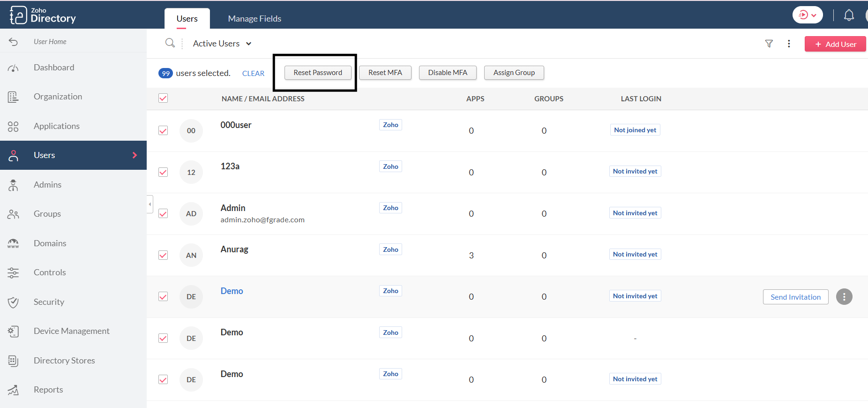Click the Reset Password button
Image resolution: width=868 pixels, height=408 pixels.
pyautogui.click(x=318, y=73)
